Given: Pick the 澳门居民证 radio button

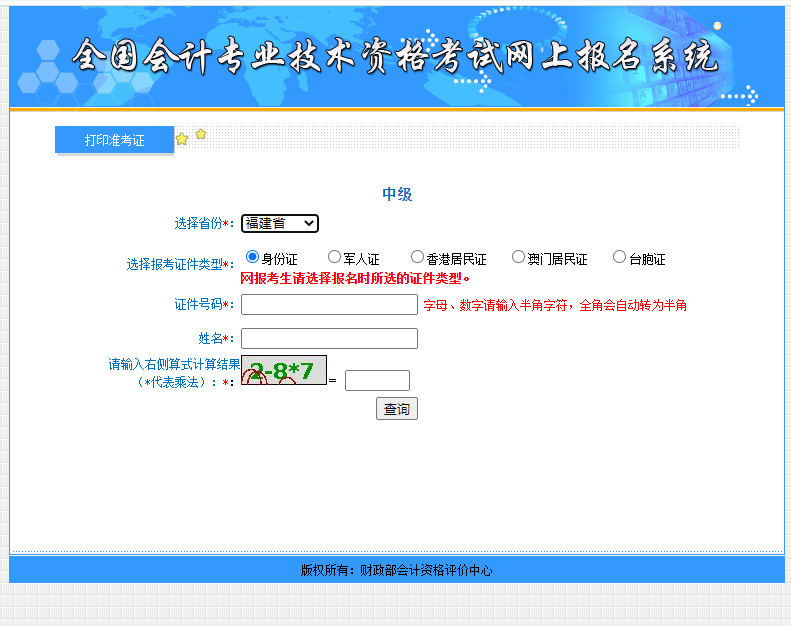Looking at the screenshot, I should tap(518, 257).
